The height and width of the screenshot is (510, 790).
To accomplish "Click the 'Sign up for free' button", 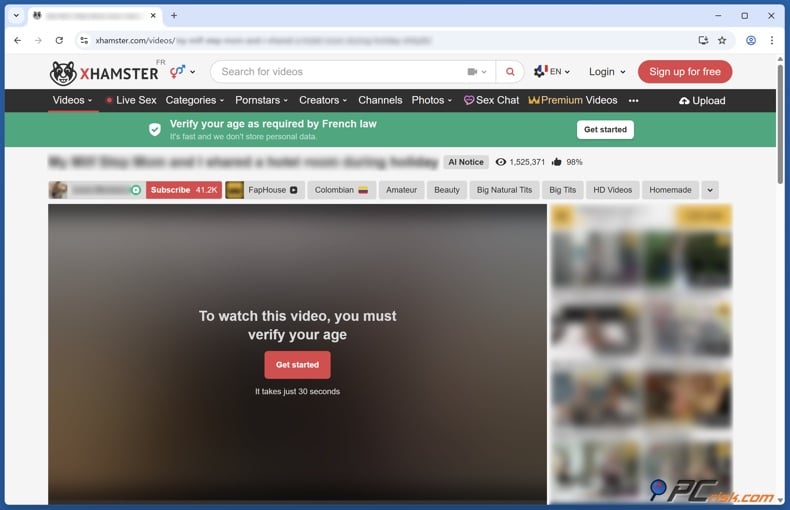I will [x=685, y=72].
